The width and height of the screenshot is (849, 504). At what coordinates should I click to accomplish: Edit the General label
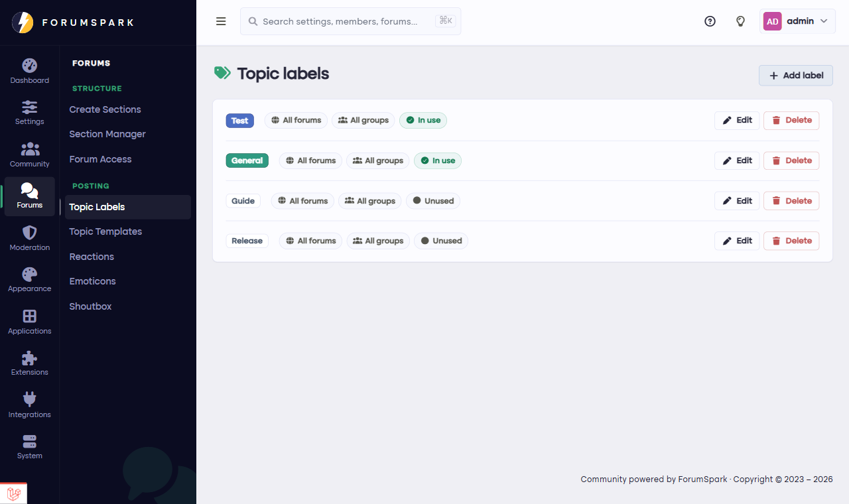point(737,160)
